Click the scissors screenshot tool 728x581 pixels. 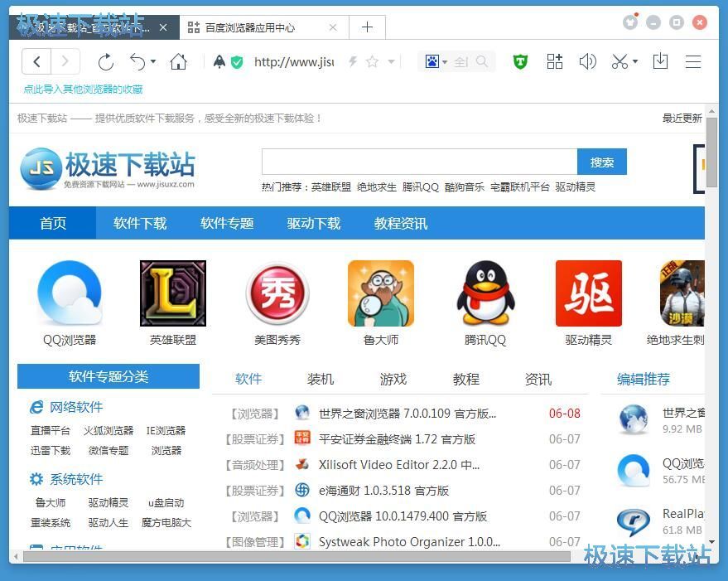(x=619, y=61)
